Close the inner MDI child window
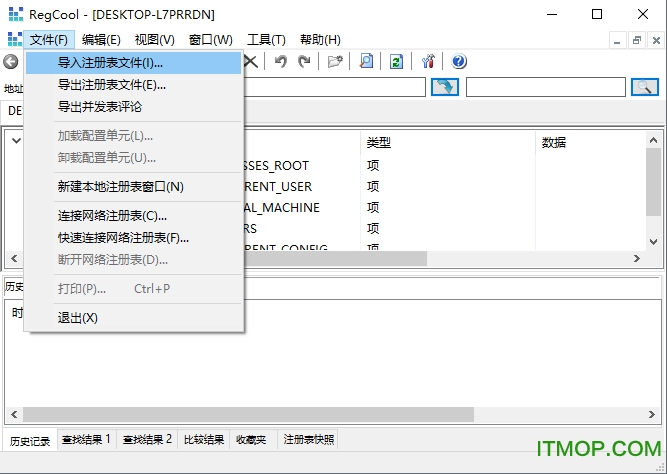The width and height of the screenshot is (667, 474). pos(656,40)
